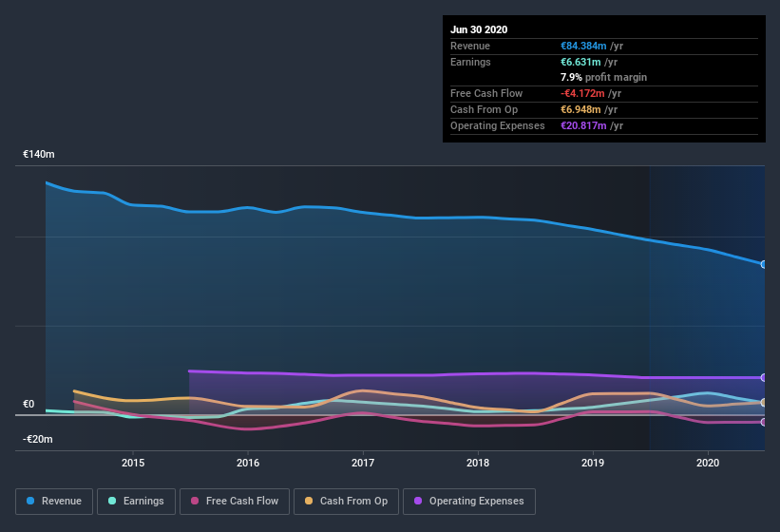Click the Cash From Op end data point
This screenshot has height=532, width=780.
point(764,403)
